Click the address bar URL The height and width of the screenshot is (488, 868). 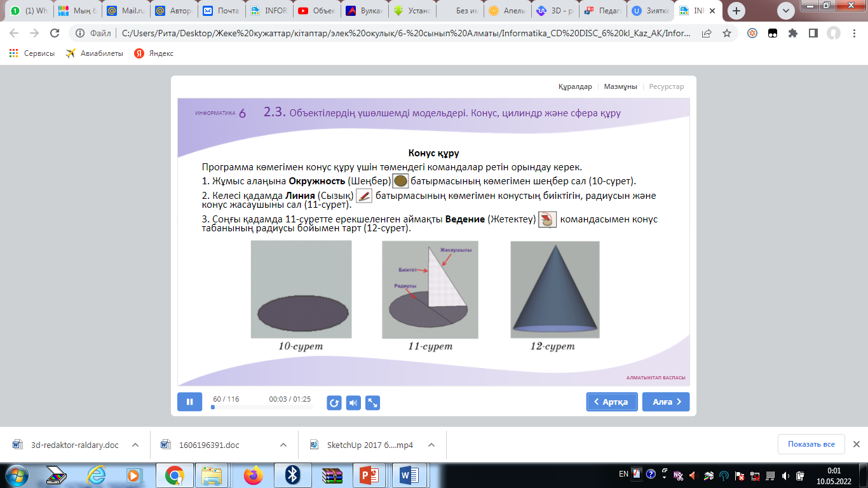(x=407, y=33)
